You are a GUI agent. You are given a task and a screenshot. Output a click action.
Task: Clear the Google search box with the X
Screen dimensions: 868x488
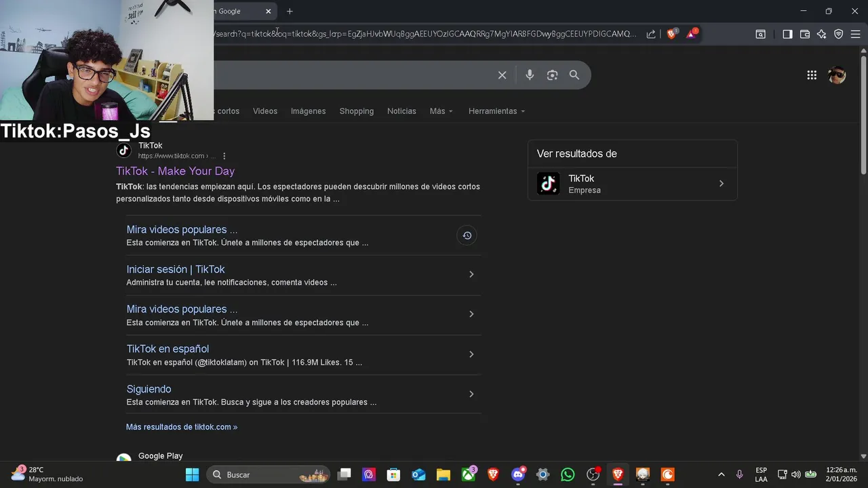point(502,75)
